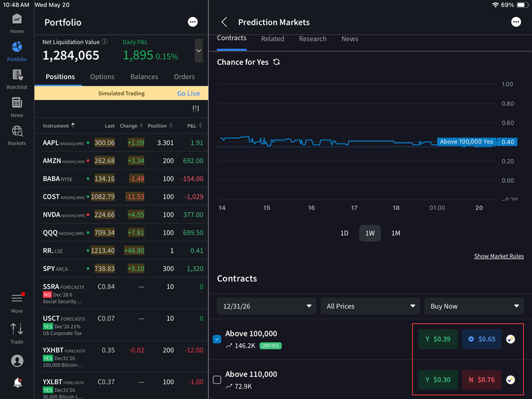Open the Portfolio panel three-dot menu

click(193, 22)
